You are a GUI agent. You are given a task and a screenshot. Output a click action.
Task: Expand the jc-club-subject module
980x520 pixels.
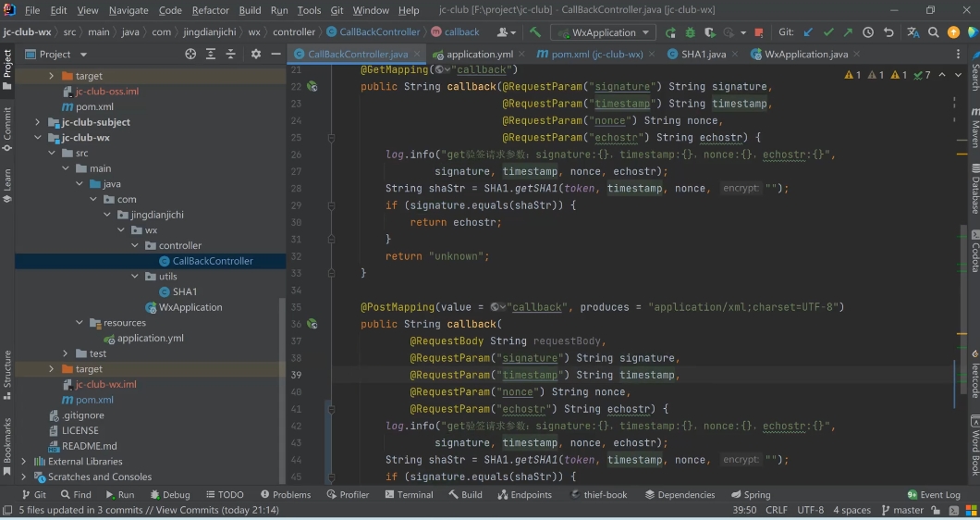click(x=38, y=122)
